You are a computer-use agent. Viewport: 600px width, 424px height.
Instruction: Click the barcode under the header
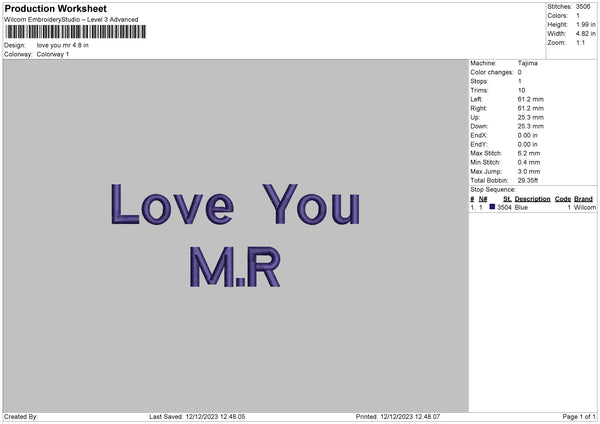point(75,32)
